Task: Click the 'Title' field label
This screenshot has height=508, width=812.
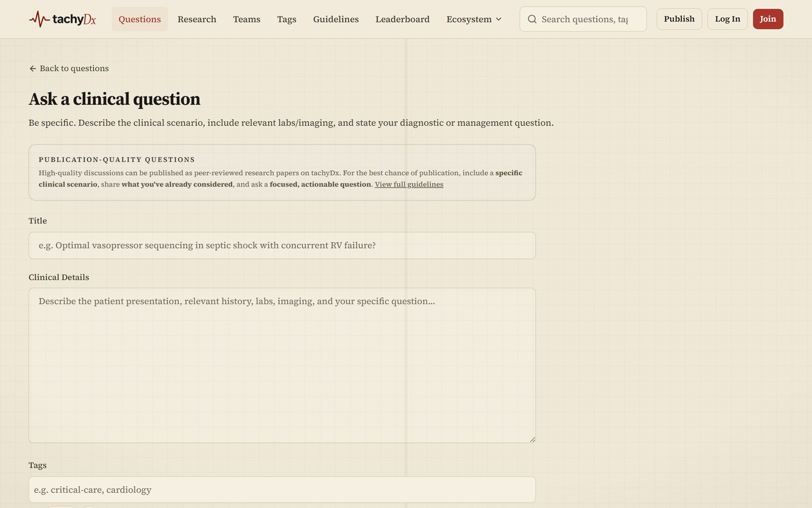Action: tap(38, 221)
